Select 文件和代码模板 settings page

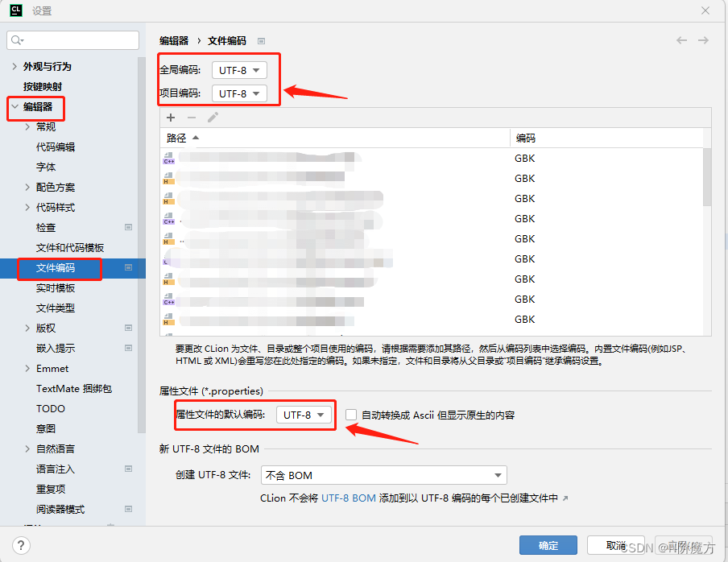(70, 248)
